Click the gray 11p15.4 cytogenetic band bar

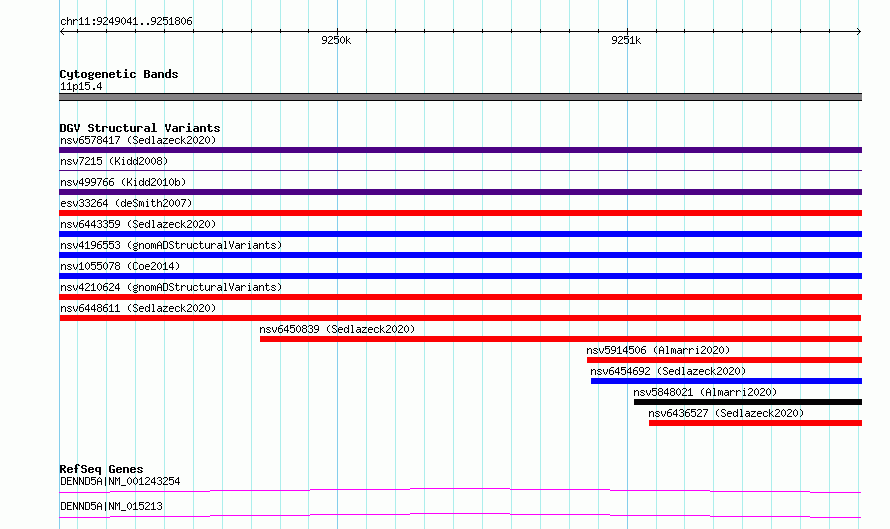[x=460, y=97]
